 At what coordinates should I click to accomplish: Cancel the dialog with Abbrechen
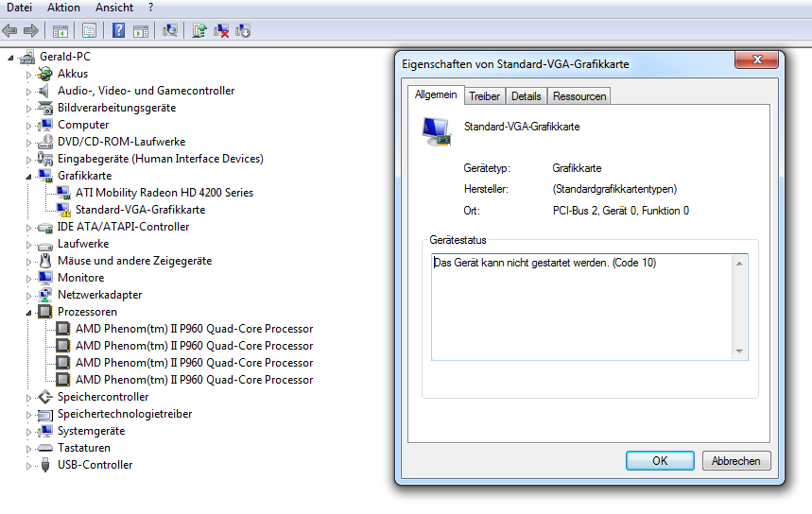pos(735,461)
